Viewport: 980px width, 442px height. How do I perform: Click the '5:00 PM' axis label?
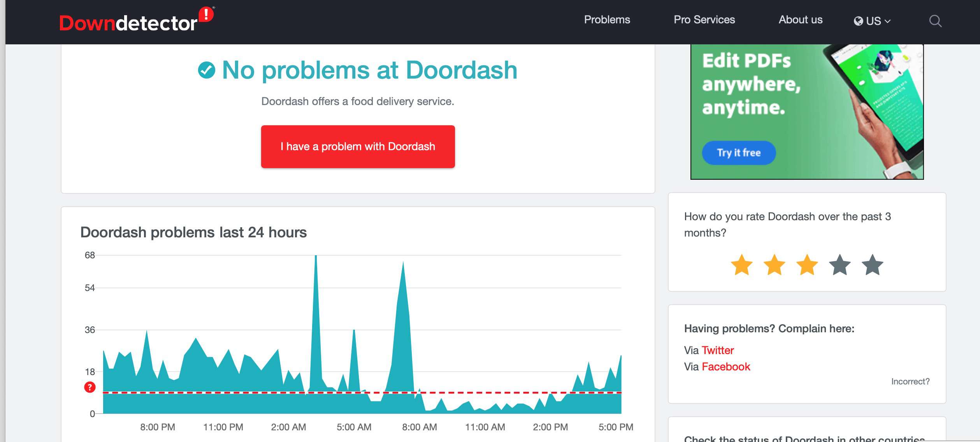click(616, 427)
